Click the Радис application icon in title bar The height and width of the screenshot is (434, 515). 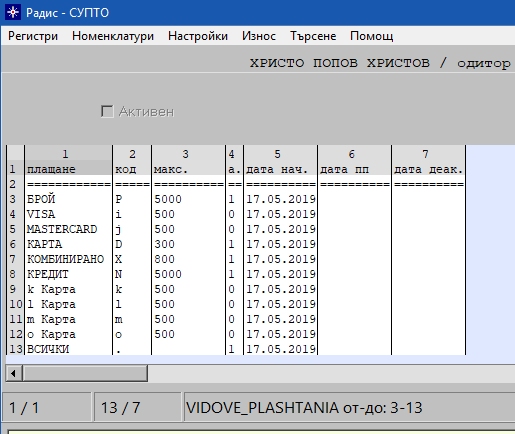point(13,12)
